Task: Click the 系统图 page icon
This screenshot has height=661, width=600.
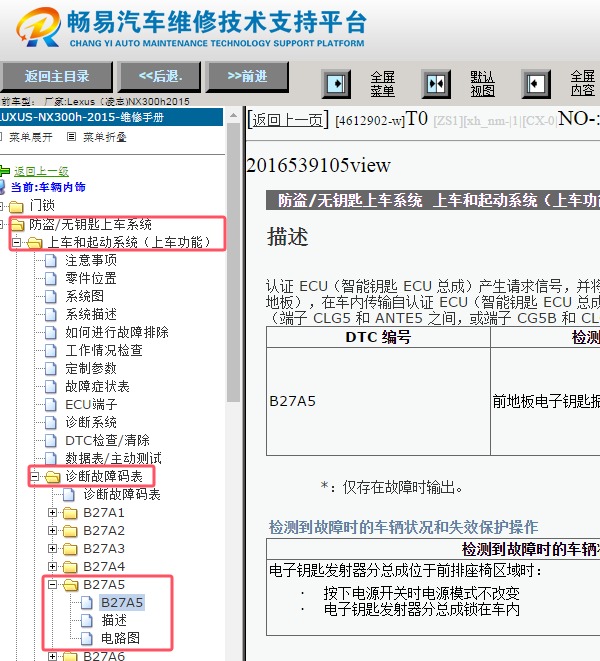Action: 51,296
